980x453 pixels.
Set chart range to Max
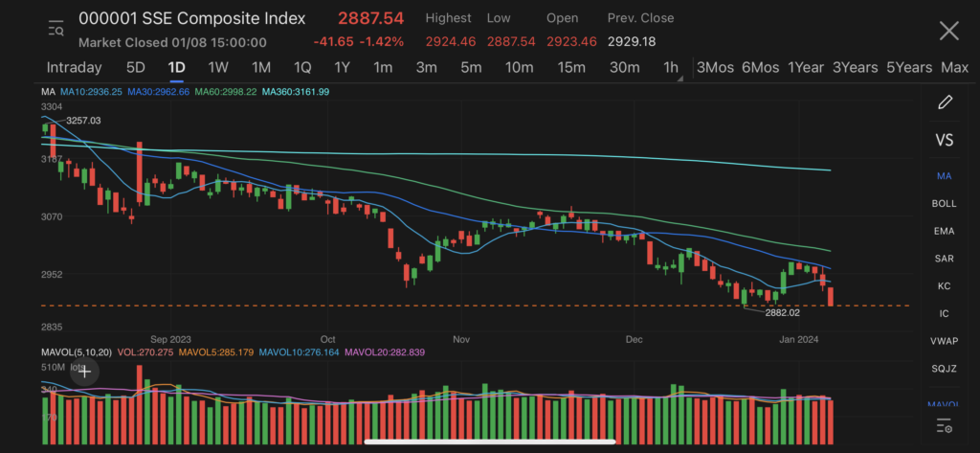[954, 68]
